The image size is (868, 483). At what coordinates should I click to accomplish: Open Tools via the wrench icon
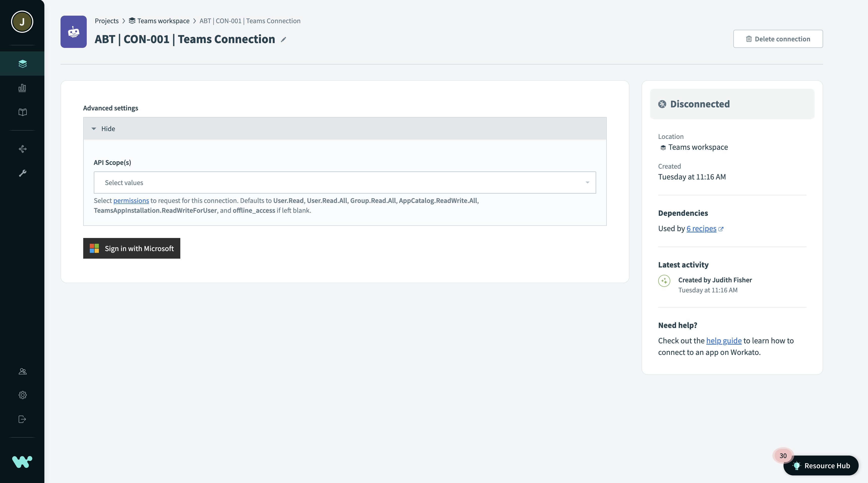tap(22, 173)
